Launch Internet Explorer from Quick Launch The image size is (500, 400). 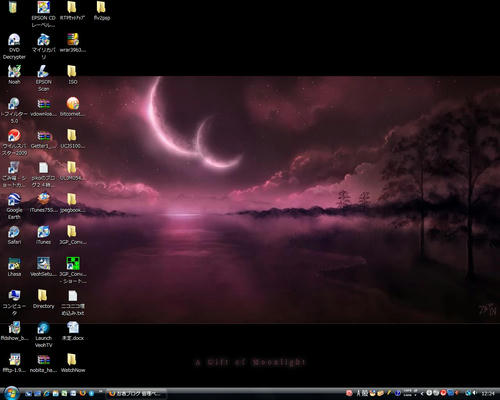pos(46,394)
